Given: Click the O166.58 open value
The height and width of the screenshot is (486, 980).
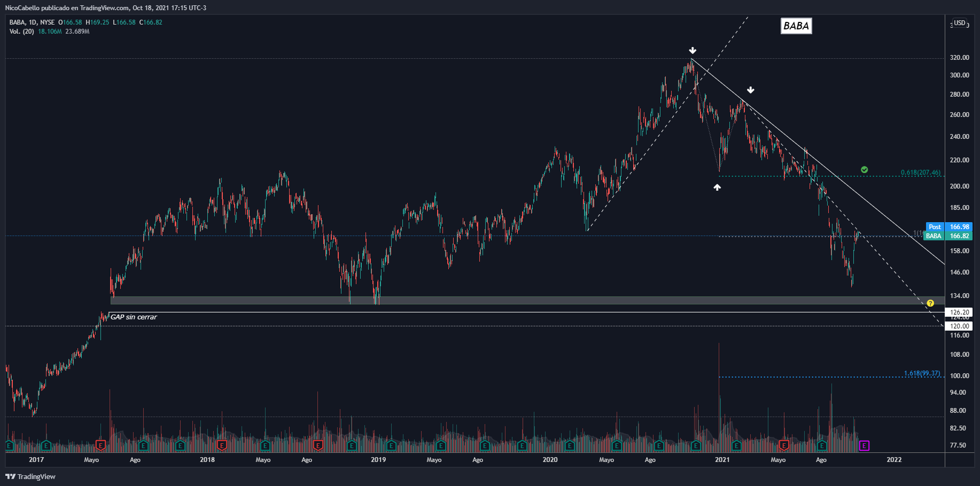Looking at the screenshot, I should coord(70,22).
